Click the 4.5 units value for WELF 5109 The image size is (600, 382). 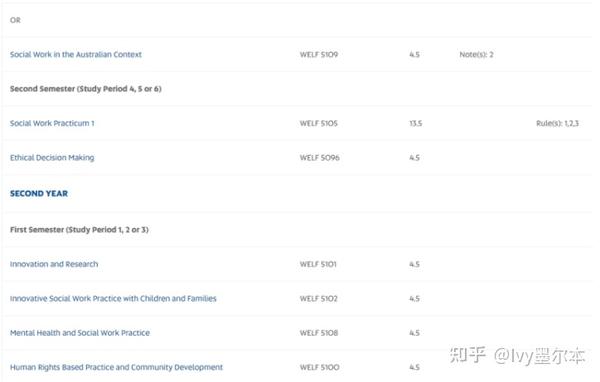click(x=414, y=54)
